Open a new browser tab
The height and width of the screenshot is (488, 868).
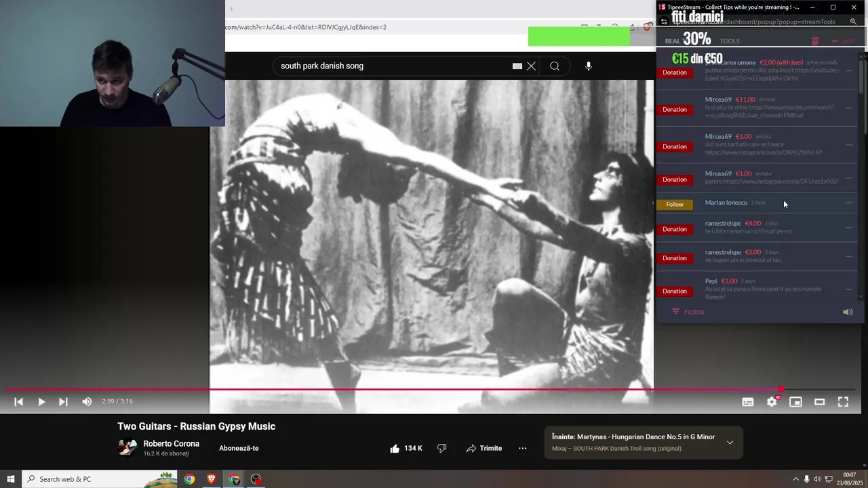click(231, 9)
